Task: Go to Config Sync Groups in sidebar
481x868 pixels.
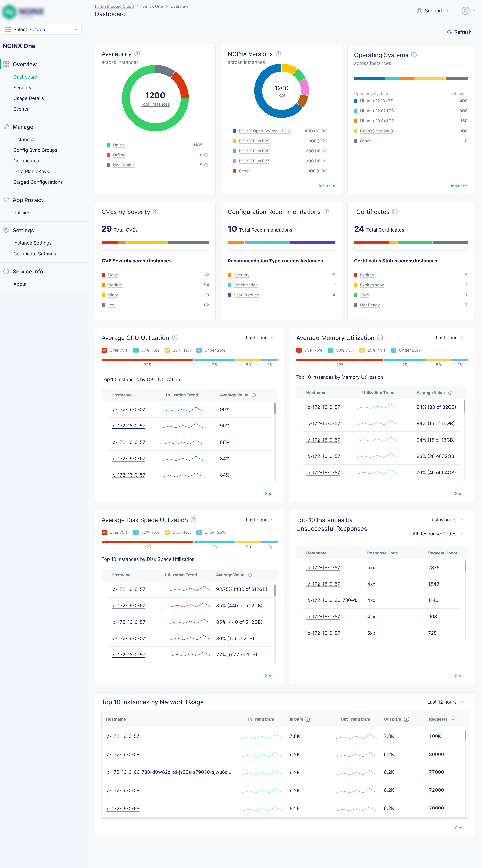Action: [x=35, y=150]
